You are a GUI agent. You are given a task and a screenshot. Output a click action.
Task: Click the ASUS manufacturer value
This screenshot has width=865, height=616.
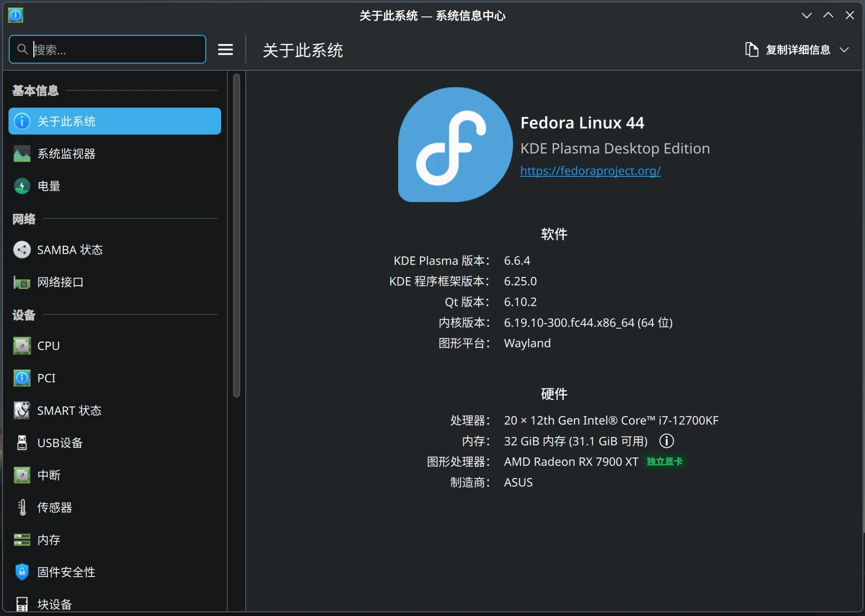coord(518,482)
